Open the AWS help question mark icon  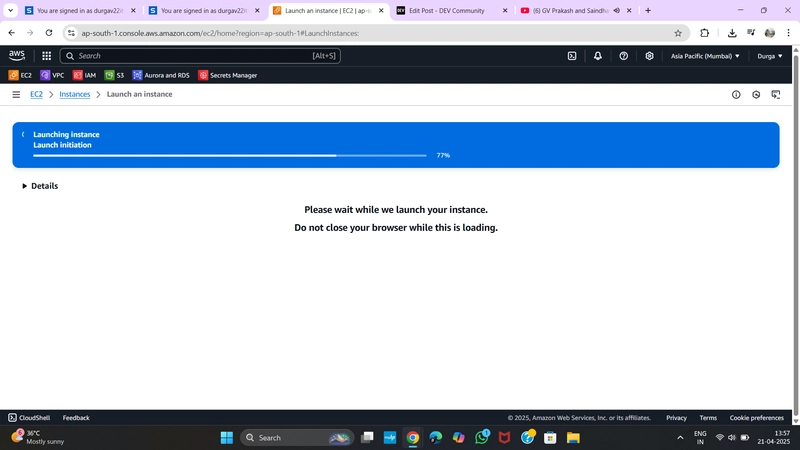click(x=623, y=56)
